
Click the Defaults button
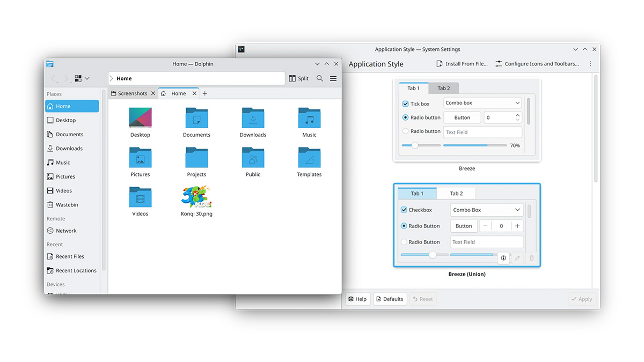pyautogui.click(x=390, y=299)
